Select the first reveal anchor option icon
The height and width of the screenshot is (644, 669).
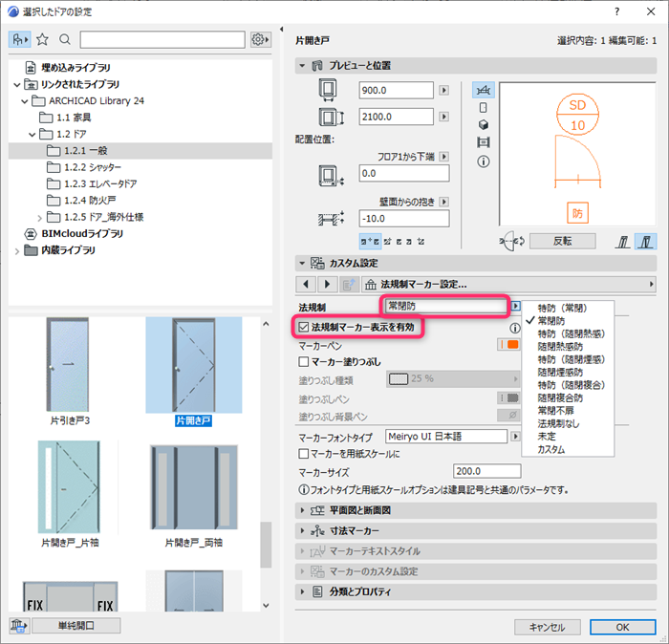click(x=370, y=242)
